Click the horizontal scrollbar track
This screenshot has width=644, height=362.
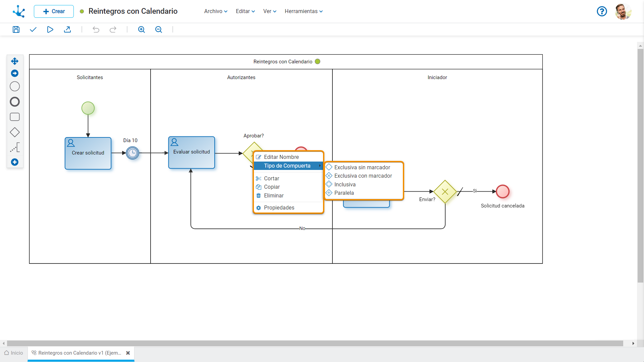tap(315, 343)
